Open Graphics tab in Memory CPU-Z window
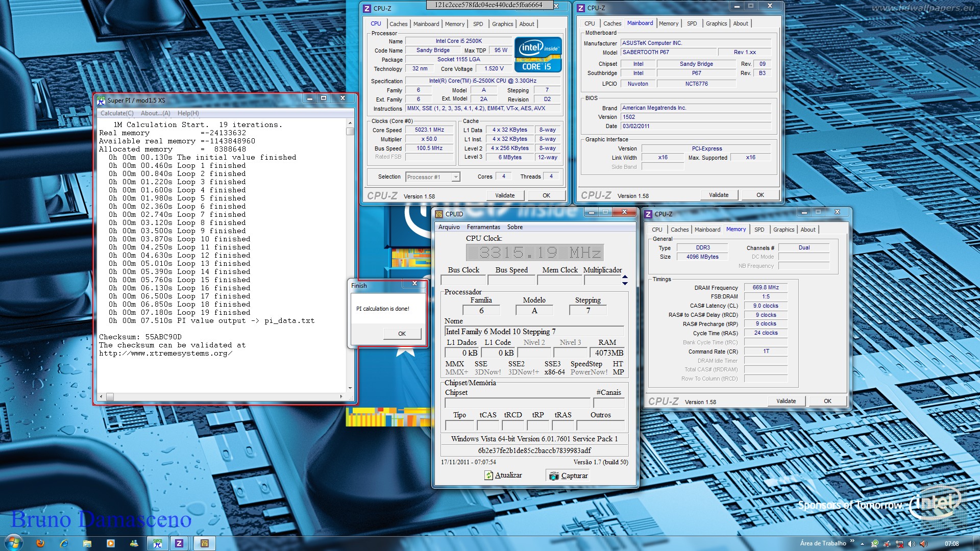Image resolution: width=980 pixels, height=551 pixels. point(783,230)
